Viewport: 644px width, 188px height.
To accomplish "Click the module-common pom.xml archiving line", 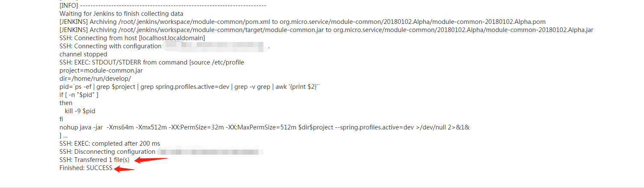I will [302, 22].
